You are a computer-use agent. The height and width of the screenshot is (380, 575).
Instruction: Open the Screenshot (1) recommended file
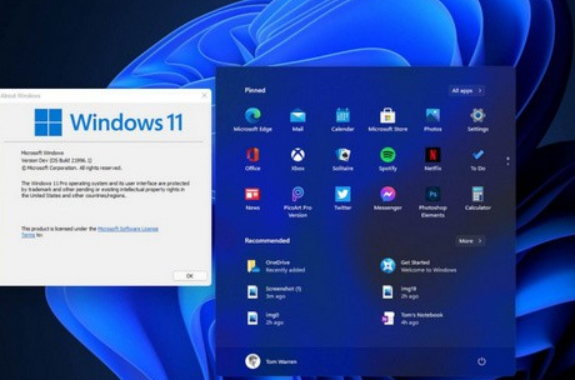click(x=274, y=292)
